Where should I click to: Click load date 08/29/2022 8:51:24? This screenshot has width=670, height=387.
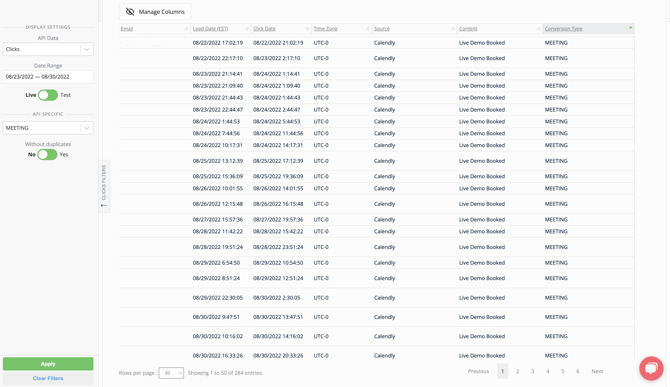[216, 278]
